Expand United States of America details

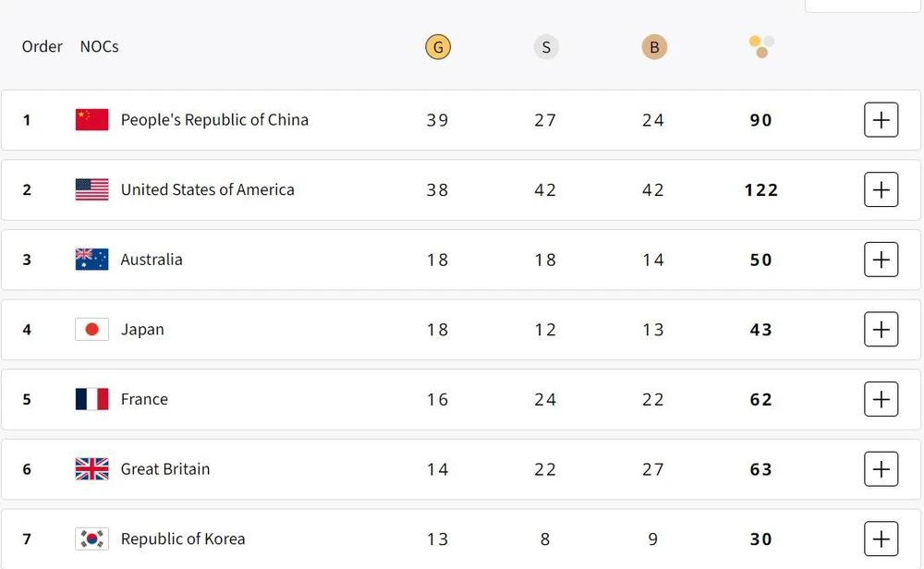pyautogui.click(x=881, y=189)
